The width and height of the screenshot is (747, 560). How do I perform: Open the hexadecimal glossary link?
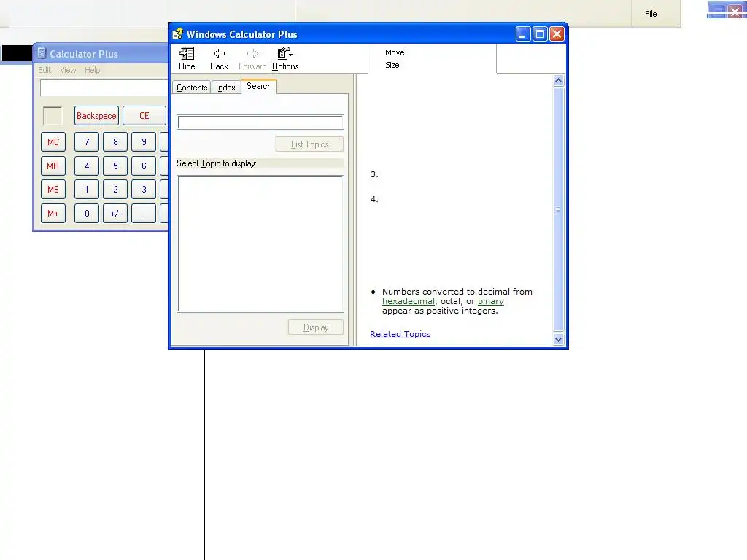(x=409, y=301)
